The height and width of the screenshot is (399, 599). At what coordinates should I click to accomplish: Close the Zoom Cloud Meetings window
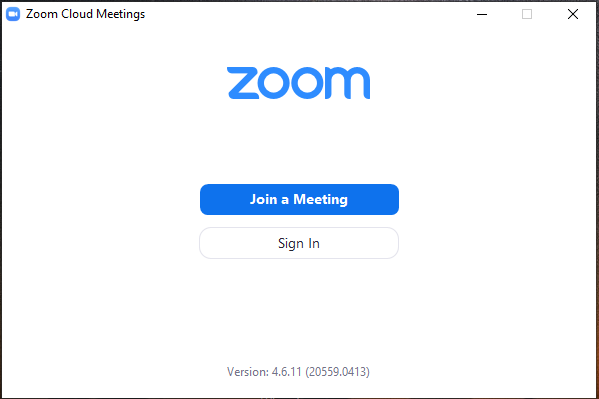(x=573, y=15)
